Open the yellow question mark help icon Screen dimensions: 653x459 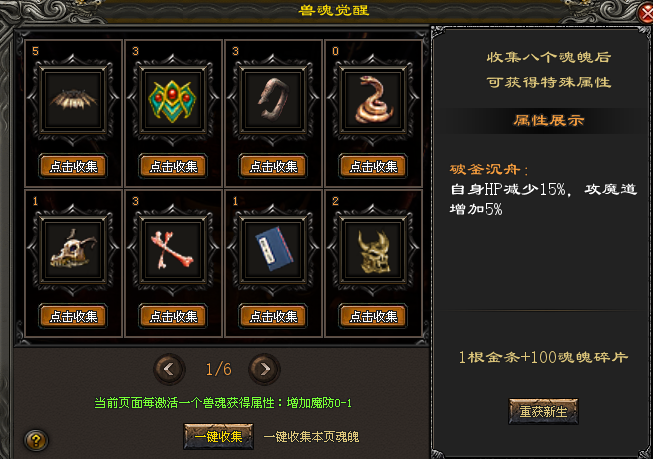(x=36, y=440)
